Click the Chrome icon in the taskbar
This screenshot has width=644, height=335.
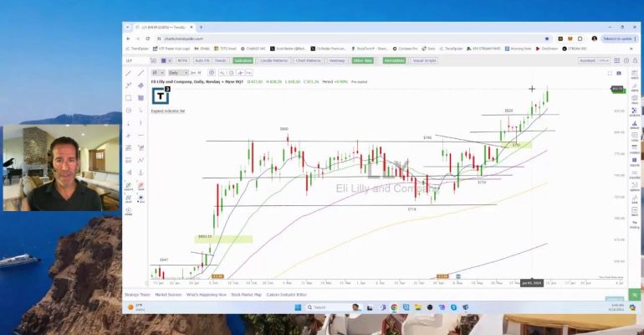pyautogui.click(x=394, y=307)
